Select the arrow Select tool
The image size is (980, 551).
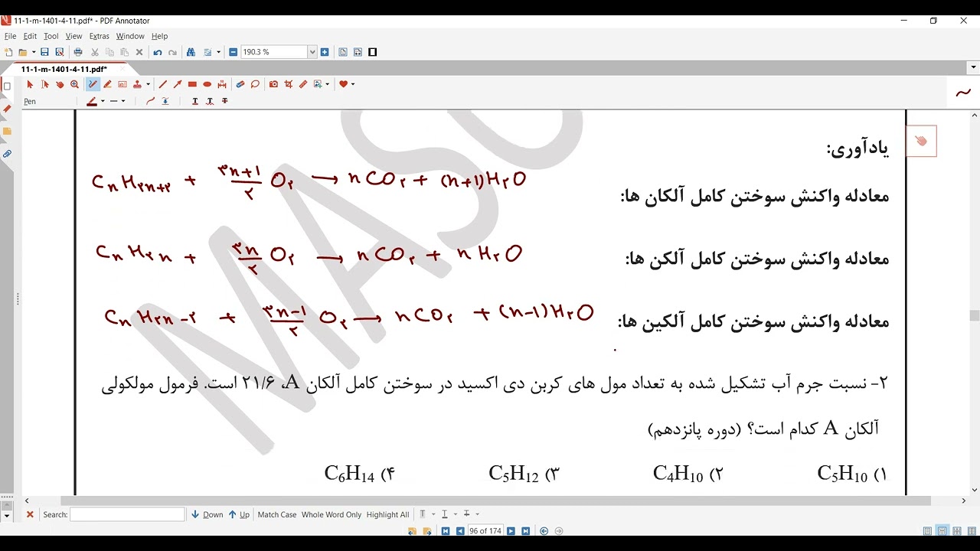coord(30,84)
